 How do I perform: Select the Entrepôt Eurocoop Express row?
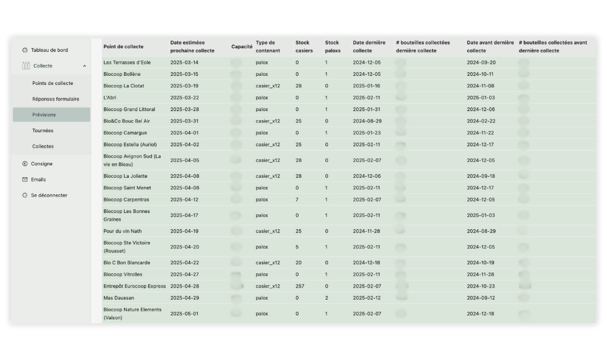349,286
